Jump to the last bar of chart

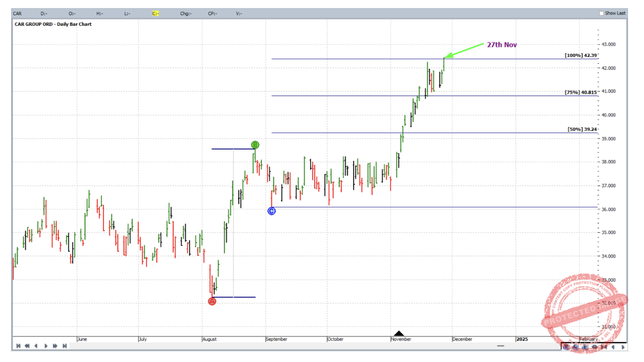(x=65, y=346)
